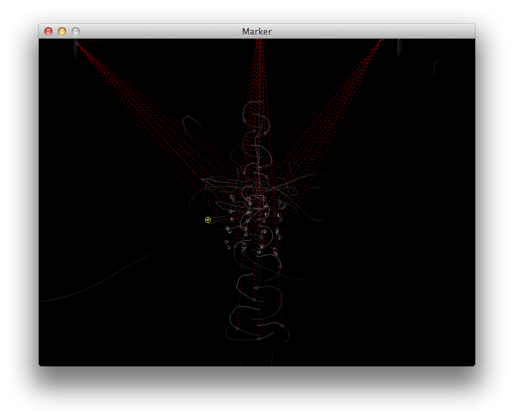Click the top-left origin of the red dotted beam
The image size is (514, 420).
[76, 42]
